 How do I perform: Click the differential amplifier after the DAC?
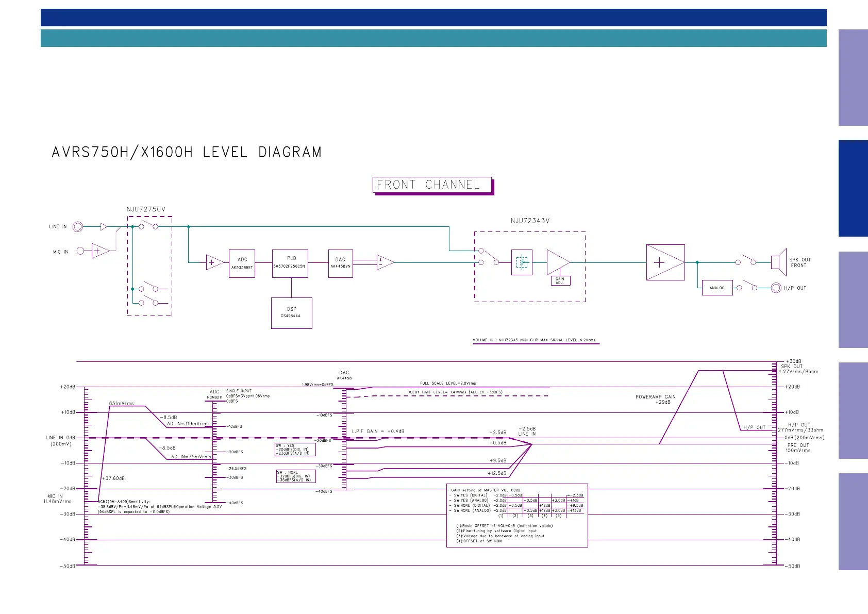385,262
